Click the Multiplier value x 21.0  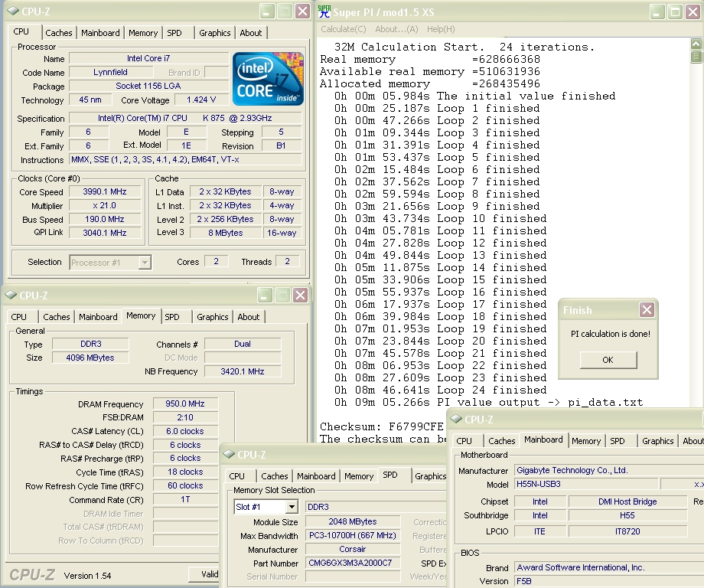tap(105, 206)
